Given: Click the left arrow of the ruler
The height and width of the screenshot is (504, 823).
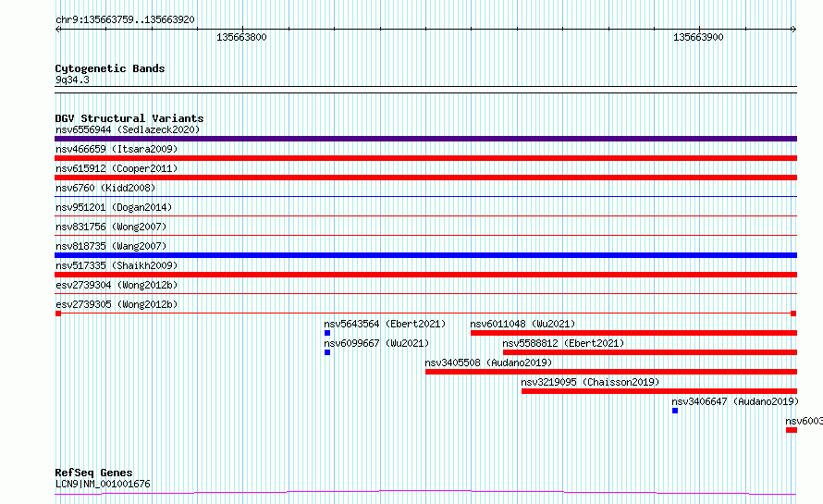Looking at the screenshot, I should pyautogui.click(x=58, y=30).
